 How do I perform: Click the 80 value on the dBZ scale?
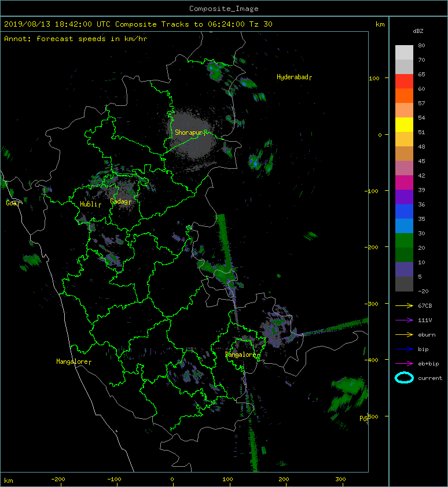point(421,45)
